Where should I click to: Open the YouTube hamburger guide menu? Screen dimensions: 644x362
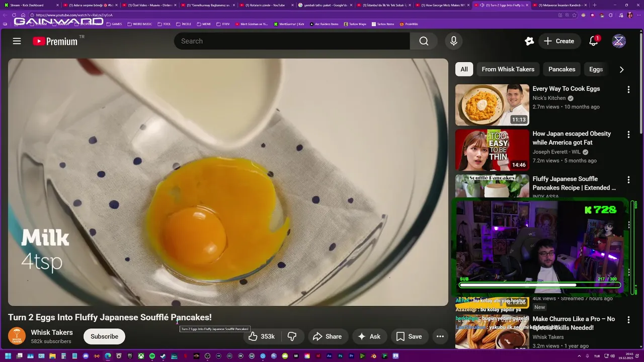[17, 41]
